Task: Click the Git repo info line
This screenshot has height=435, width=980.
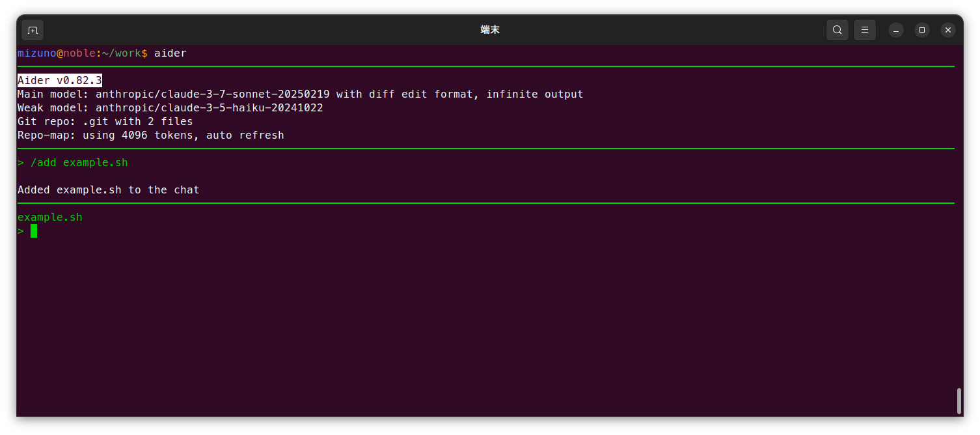Action: (105, 122)
